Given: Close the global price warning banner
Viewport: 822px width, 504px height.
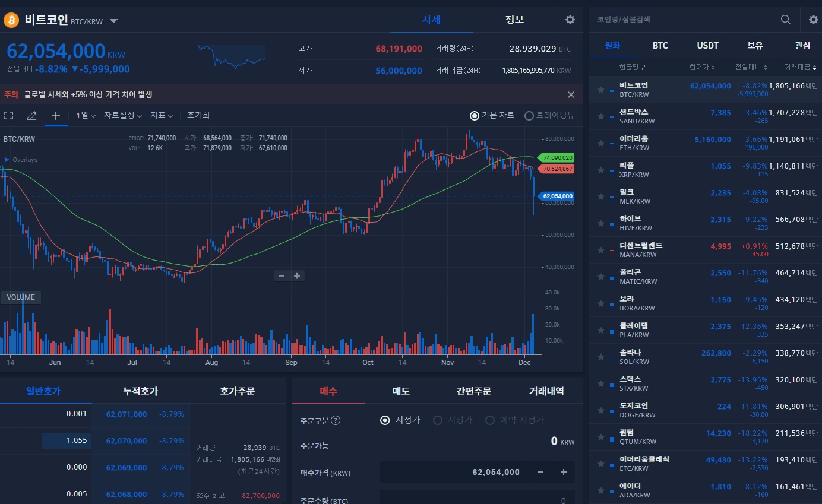Looking at the screenshot, I should pyautogui.click(x=571, y=94).
